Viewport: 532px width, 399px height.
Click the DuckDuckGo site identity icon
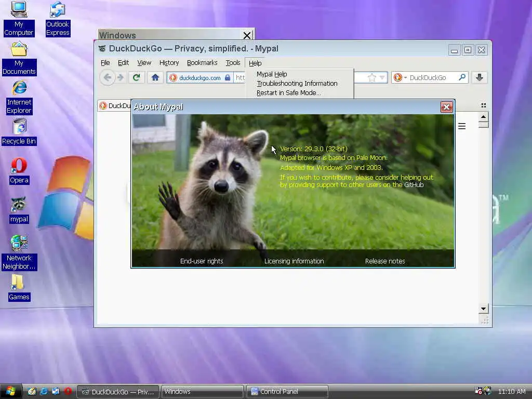(173, 78)
